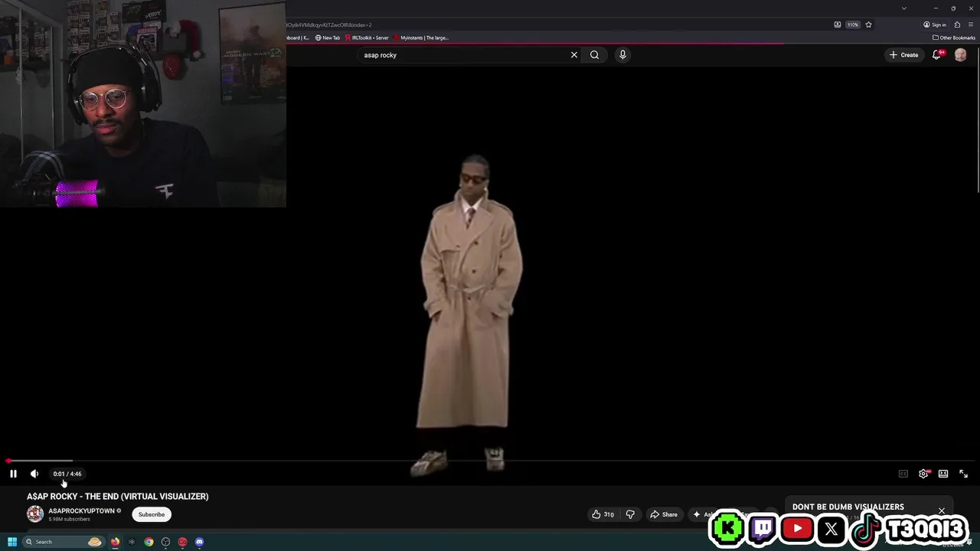Switch to theater mode view

point(943,474)
